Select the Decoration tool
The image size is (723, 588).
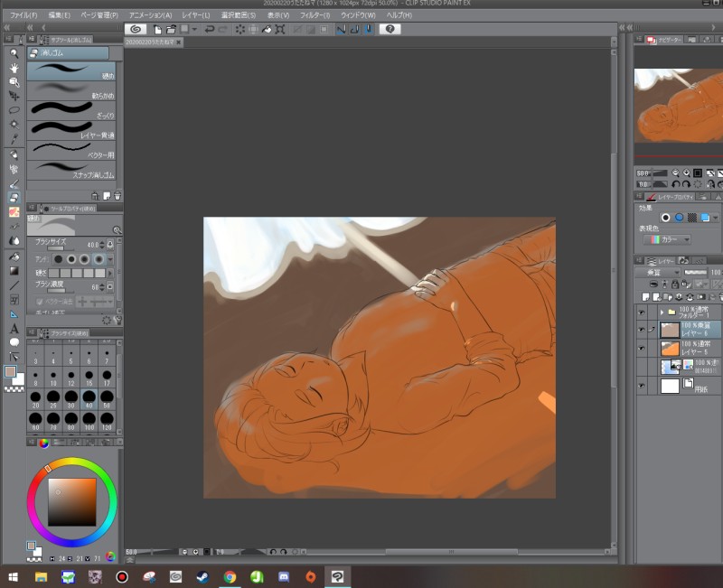(14, 212)
